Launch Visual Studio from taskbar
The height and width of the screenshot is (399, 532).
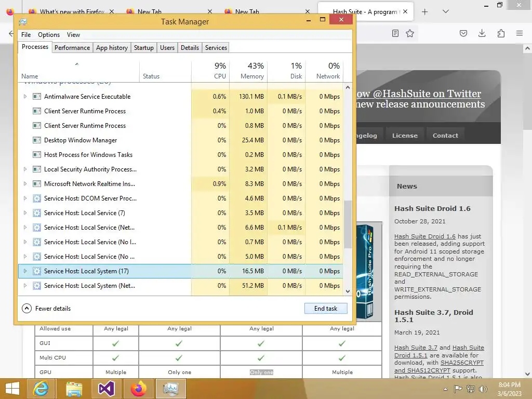pyautogui.click(x=106, y=389)
